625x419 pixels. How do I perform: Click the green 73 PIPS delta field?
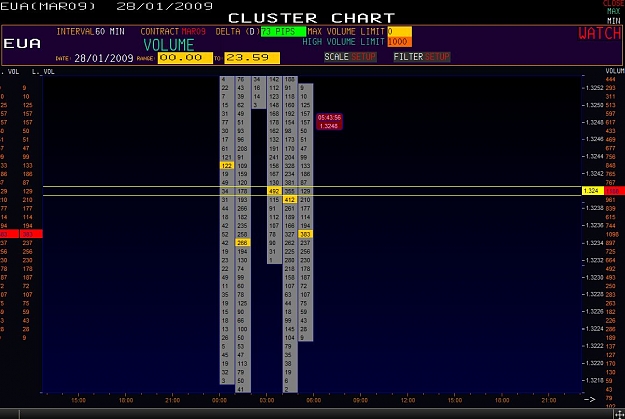point(283,31)
